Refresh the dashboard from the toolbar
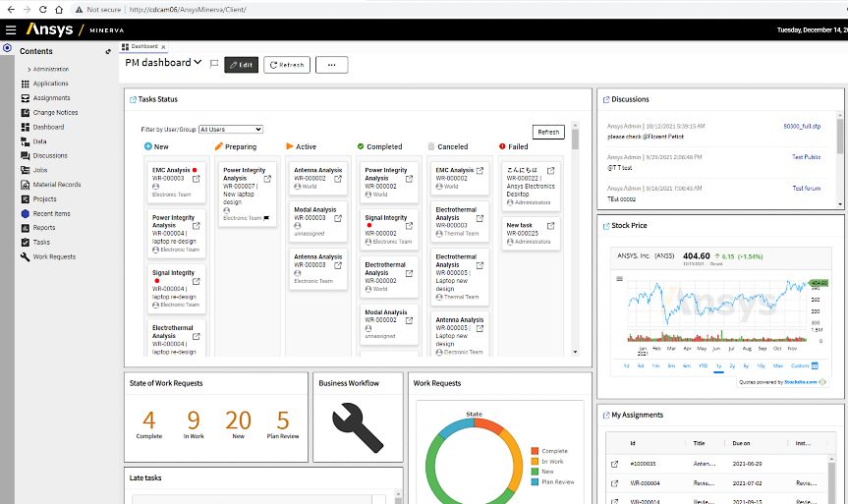848x504 pixels. click(287, 65)
